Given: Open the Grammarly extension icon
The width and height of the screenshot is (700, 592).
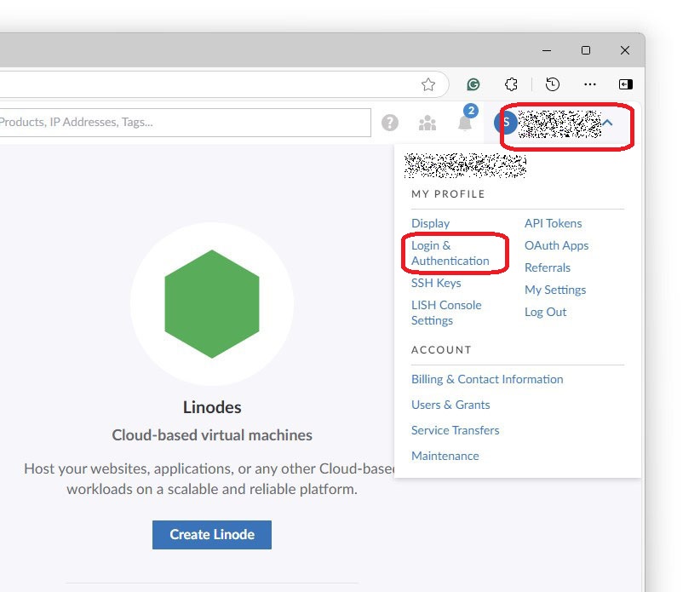Looking at the screenshot, I should point(473,84).
